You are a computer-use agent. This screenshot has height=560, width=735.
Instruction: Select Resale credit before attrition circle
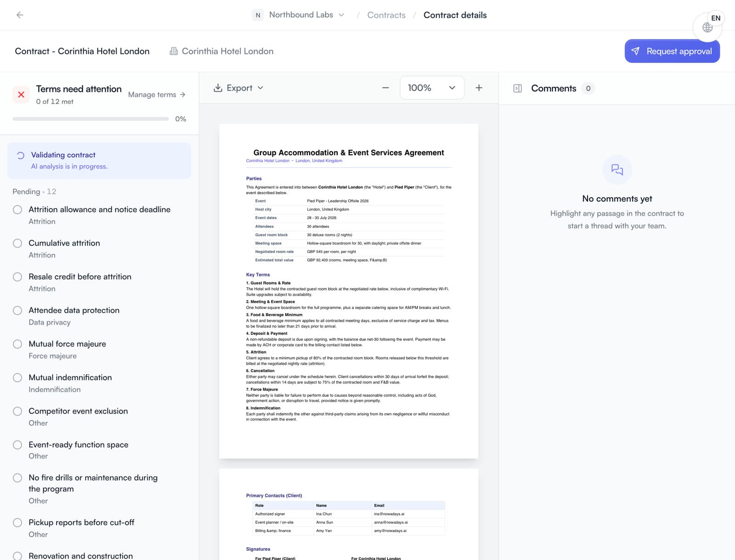click(x=17, y=277)
